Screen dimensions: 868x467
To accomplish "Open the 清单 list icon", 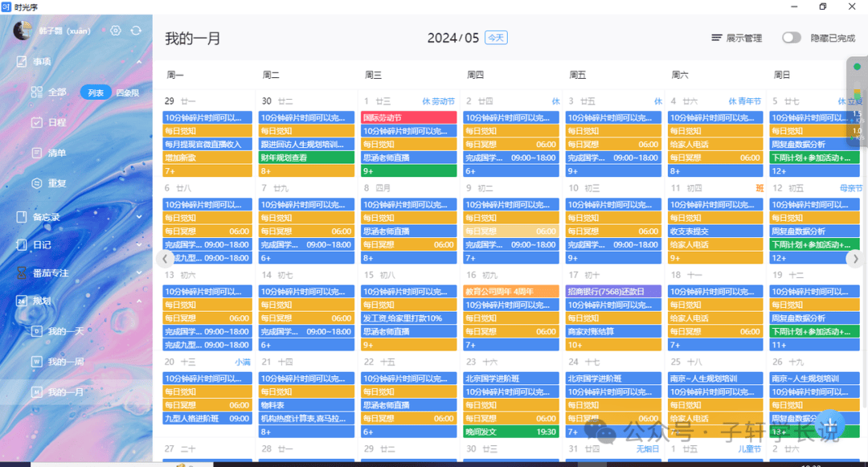I will point(36,153).
